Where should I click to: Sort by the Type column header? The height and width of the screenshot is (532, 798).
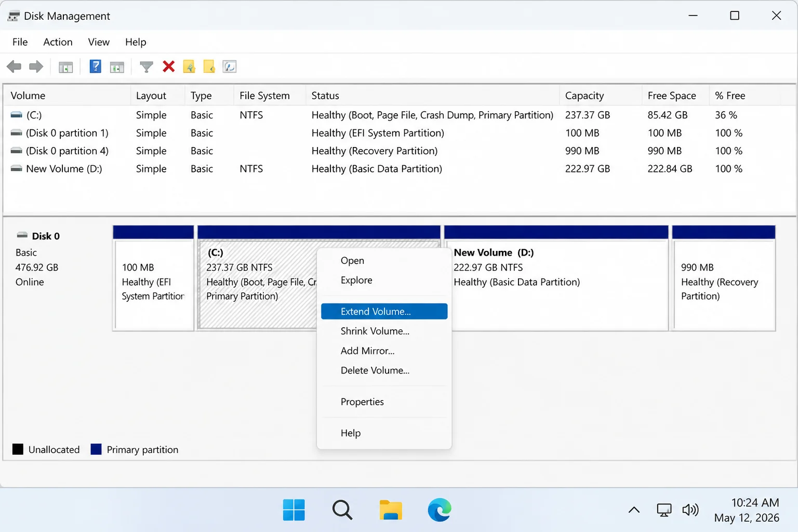(209, 96)
